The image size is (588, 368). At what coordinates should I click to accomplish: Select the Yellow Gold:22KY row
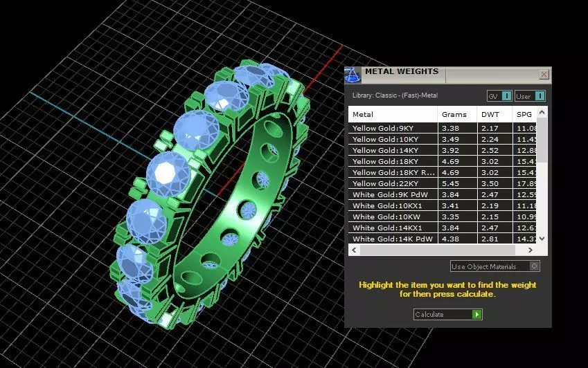pyautogui.click(x=442, y=183)
